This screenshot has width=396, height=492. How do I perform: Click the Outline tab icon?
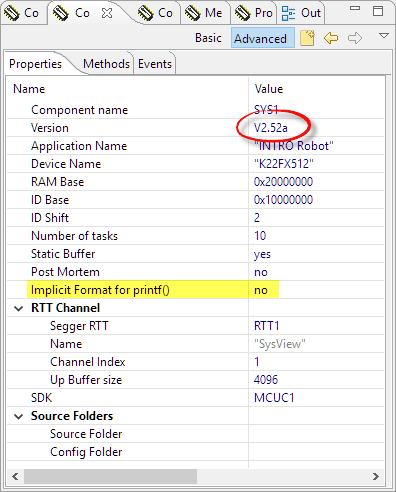point(288,13)
